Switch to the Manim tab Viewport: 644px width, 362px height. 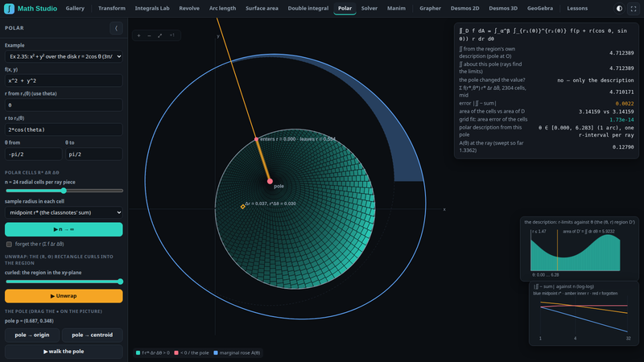click(396, 8)
